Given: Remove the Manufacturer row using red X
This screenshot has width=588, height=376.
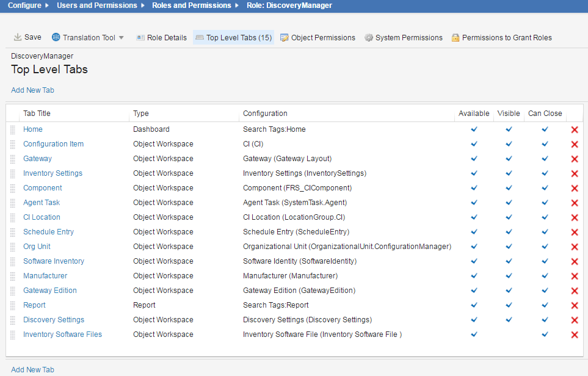Looking at the screenshot, I should [x=574, y=276].
